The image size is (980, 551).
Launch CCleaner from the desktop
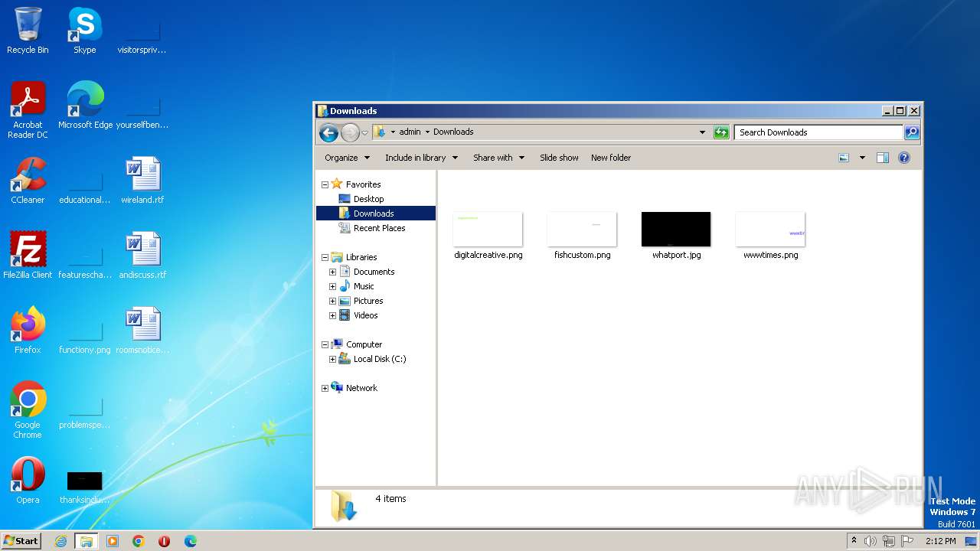pos(28,181)
